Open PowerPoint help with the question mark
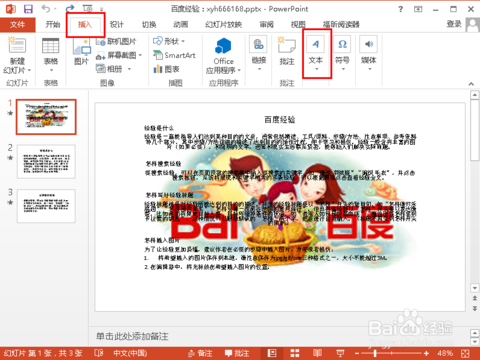The height and width of the screenshot is (360, 480). pos(401,9)
